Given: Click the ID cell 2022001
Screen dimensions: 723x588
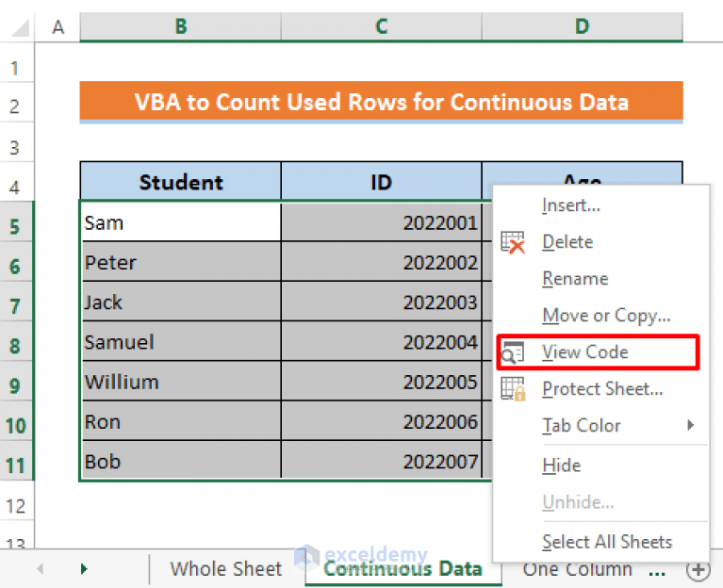Looking at the screenshot, I should 381,222.
